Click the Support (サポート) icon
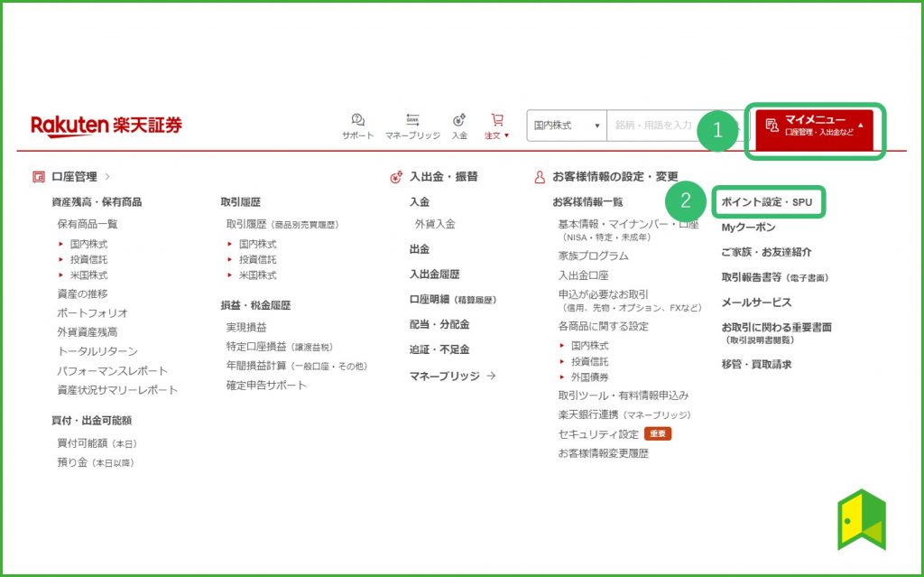 (357, 120)
